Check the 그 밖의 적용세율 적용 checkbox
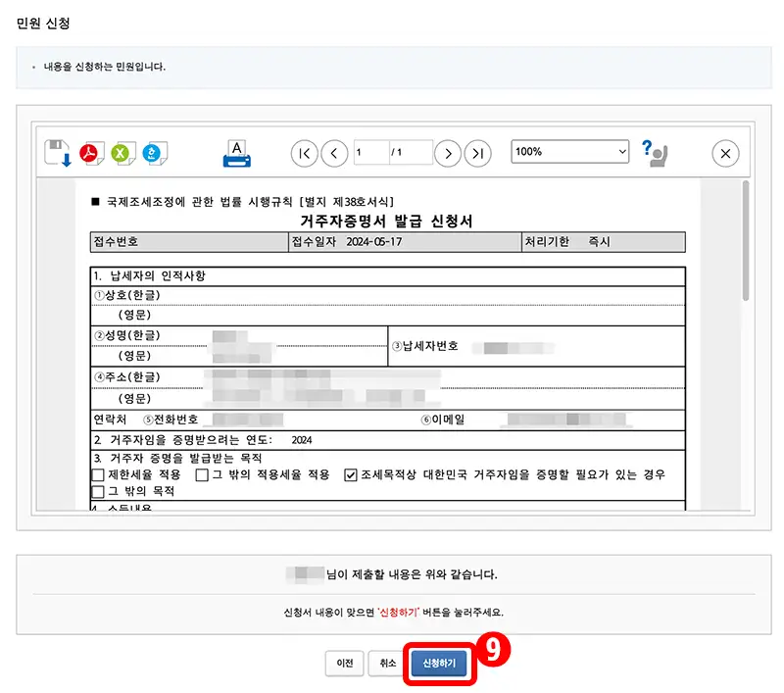Image resolution: width=784 pixels, height=693 pixels. 202,474
